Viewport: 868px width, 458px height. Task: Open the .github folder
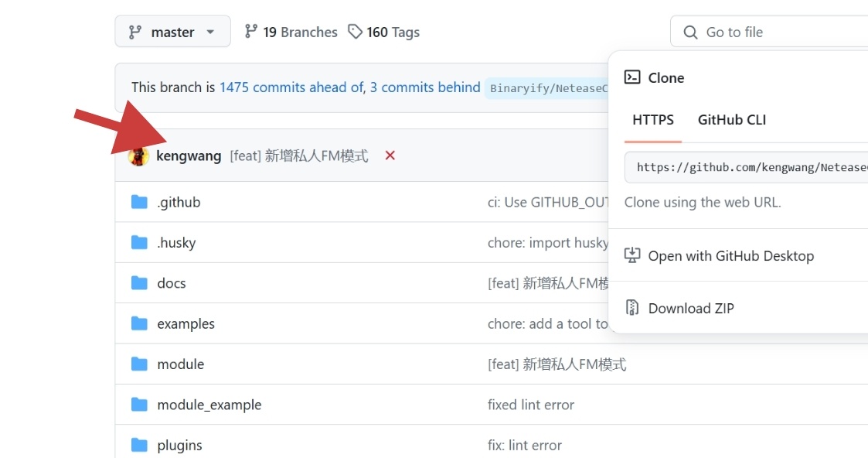pos(179,203)
